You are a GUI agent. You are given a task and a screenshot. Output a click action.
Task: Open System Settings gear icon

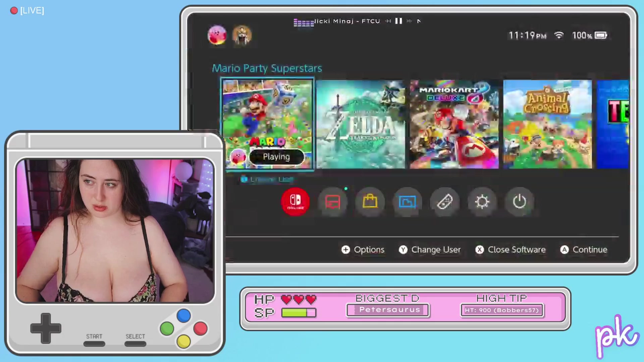(x=482, y=201)
